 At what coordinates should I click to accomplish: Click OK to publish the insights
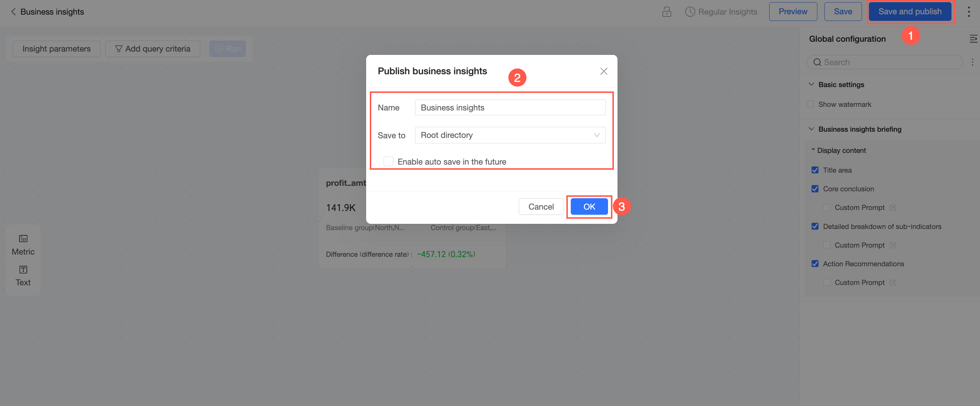(x=589, y=206)
